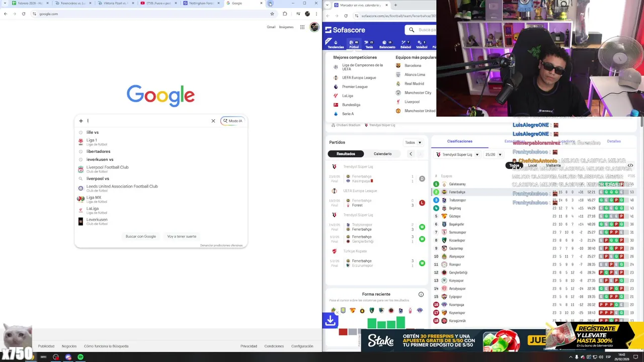The image size is (644, 362).
Task: Switch to the Resultados toggle
Action: 346,154
